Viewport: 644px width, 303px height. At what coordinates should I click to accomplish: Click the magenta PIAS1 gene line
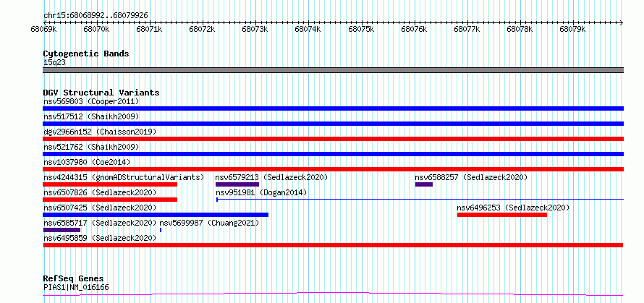[333, 294]
